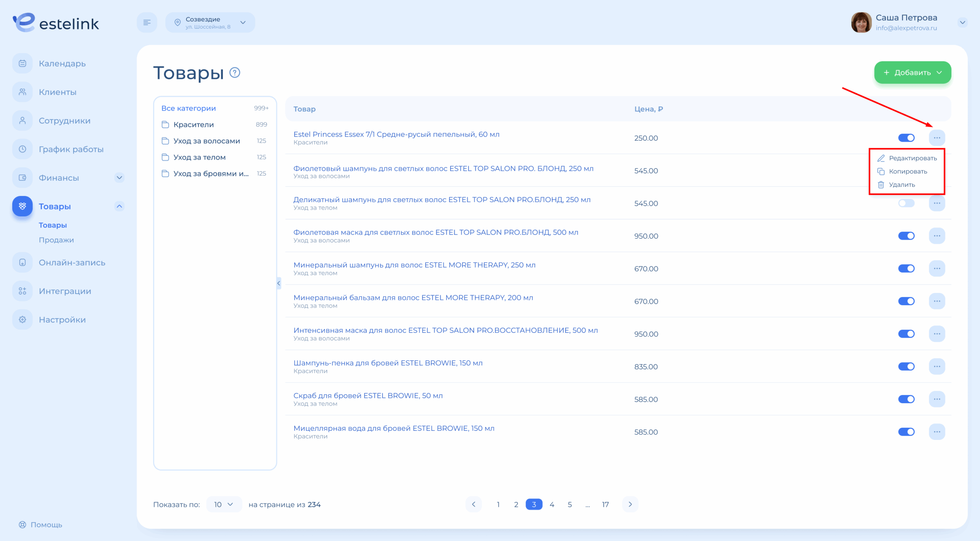The height and width of the screenshot is (541, 980).
Task: Go to page 4
Action: 552,504
